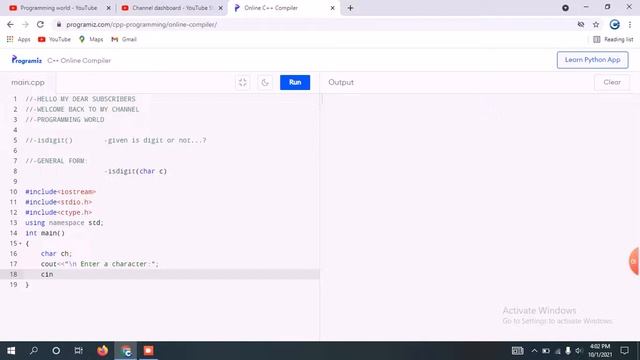640x360 pixels.
Task: Go back to previous page
Action: [x=10, y=24]
